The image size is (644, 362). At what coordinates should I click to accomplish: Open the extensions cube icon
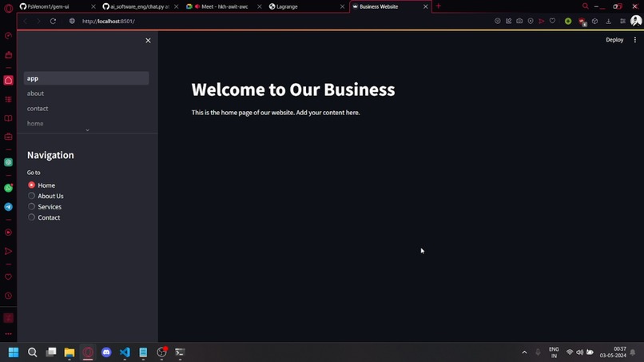coord(594,21)
